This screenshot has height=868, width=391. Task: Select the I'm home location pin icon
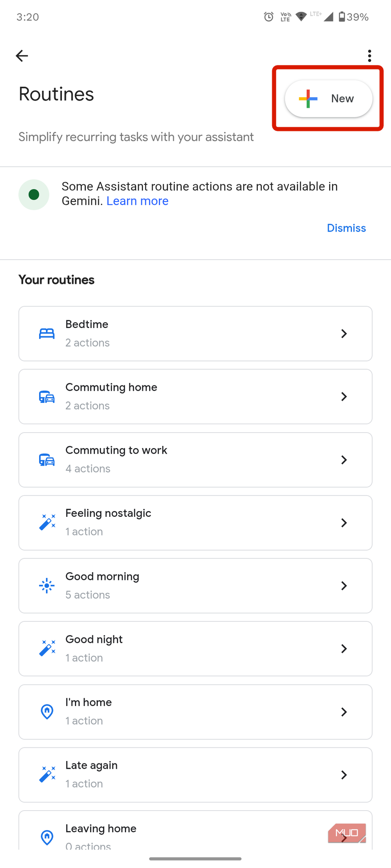click(47, 712)
